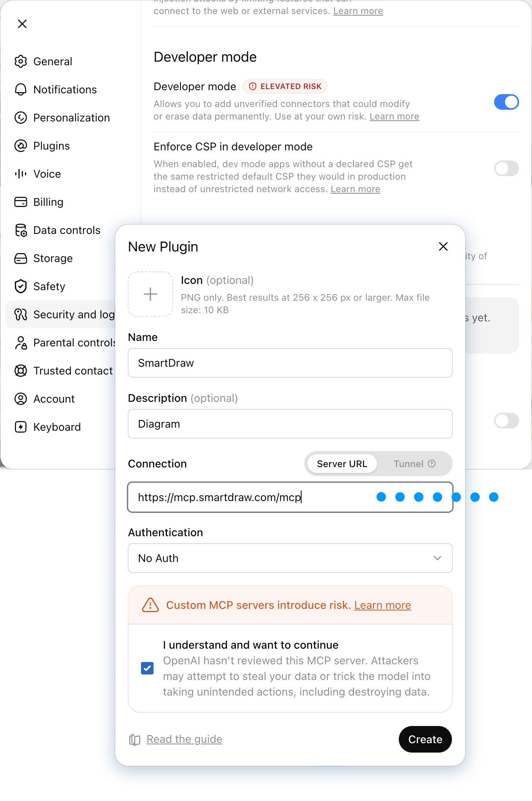The width and height of the screenshot is (532, 801).
Task: Open the Parental controls person icon
Action: point(21,343)
